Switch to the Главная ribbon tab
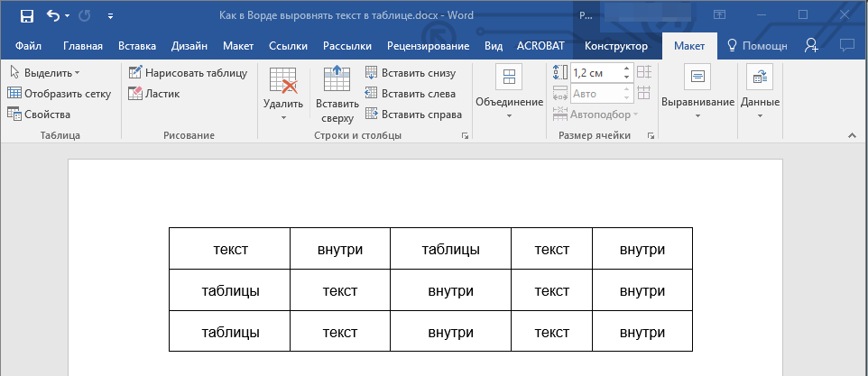Viewport: 868px width, 376px height. (x=82, y=46)
